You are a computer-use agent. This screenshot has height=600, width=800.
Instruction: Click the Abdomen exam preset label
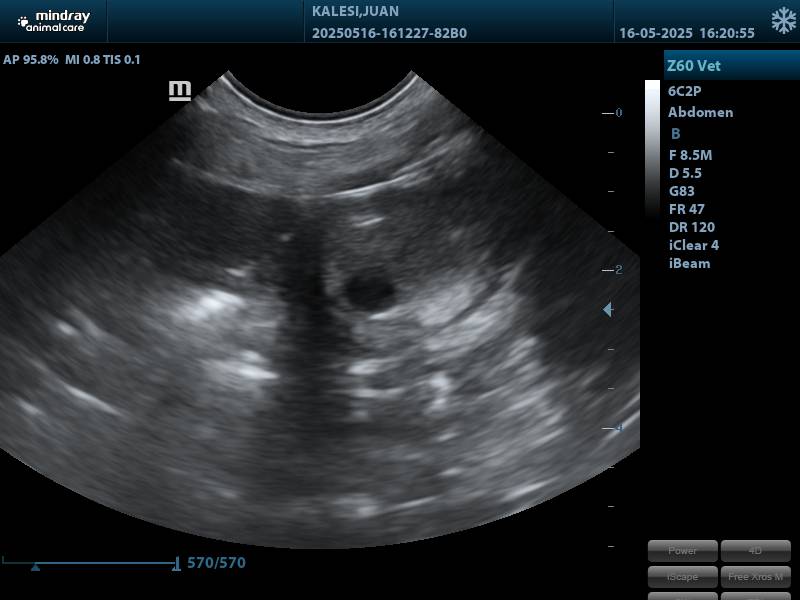(x=700, y=112)
